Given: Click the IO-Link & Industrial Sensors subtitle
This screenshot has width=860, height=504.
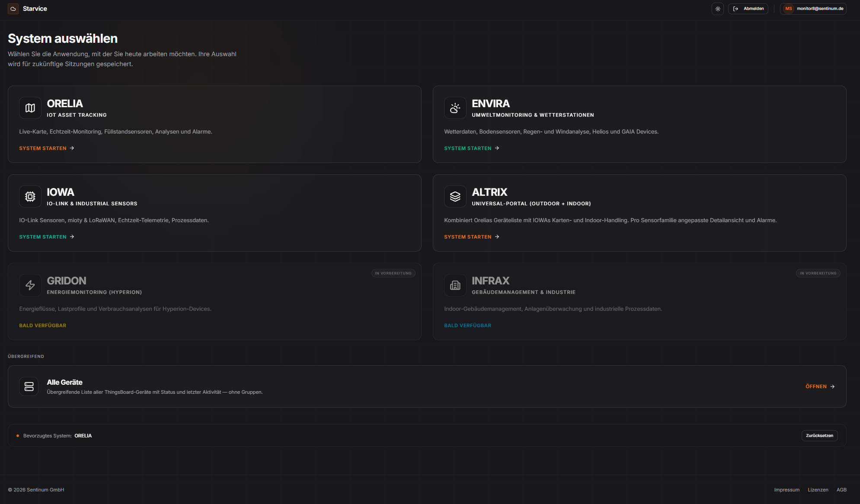Looking at the screenshot, I should click(x=92, y=204).
